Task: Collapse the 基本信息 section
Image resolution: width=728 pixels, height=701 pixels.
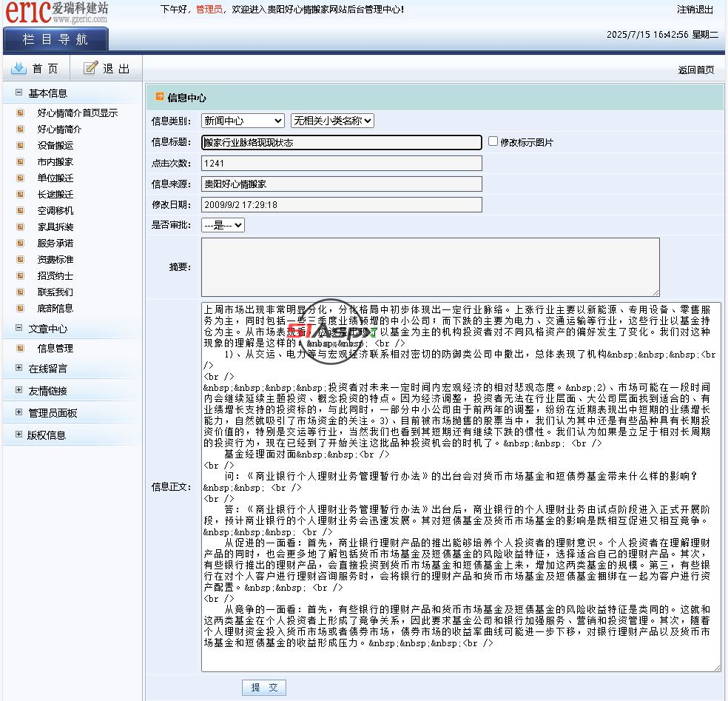Action: click(x=18, y=93)
